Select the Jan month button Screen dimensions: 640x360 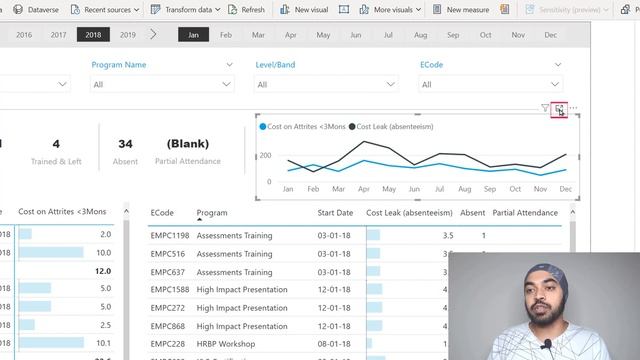[193, 35]
